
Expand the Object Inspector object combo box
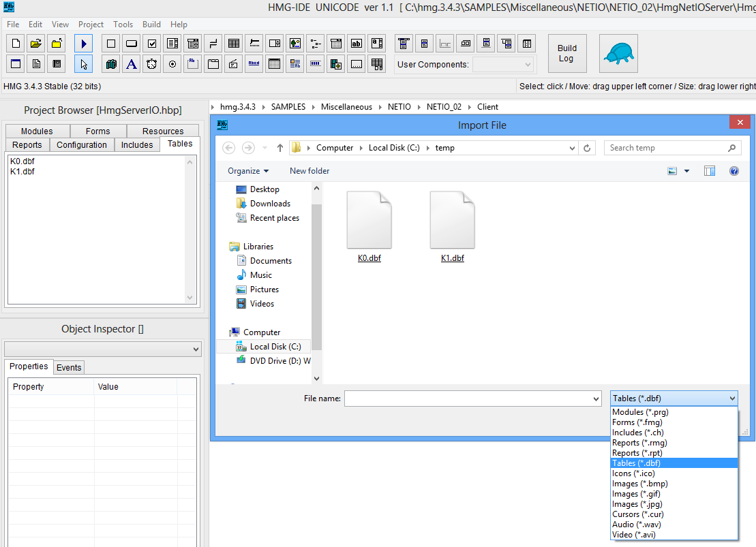click(x=103, y=349)
